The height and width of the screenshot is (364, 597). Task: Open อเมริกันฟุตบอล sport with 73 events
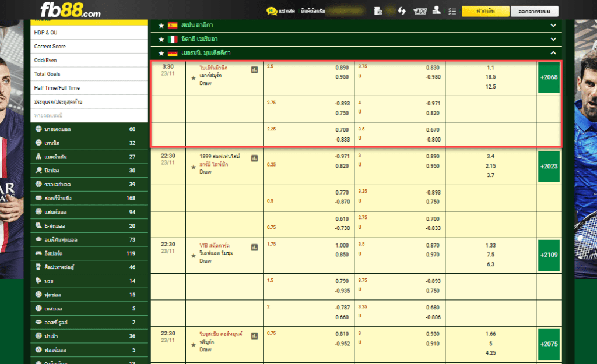[x=89, y=239]
